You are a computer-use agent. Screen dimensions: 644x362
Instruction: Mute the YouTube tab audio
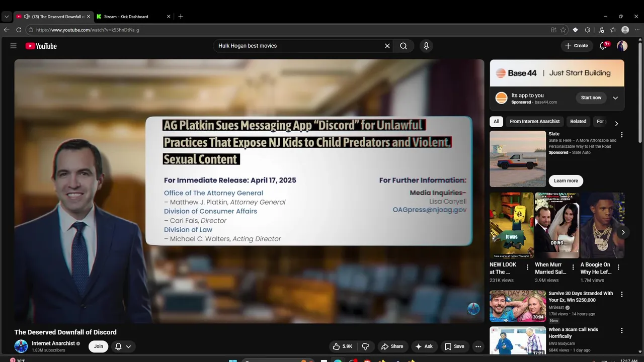pyautogui.click(x=27, y=17)
